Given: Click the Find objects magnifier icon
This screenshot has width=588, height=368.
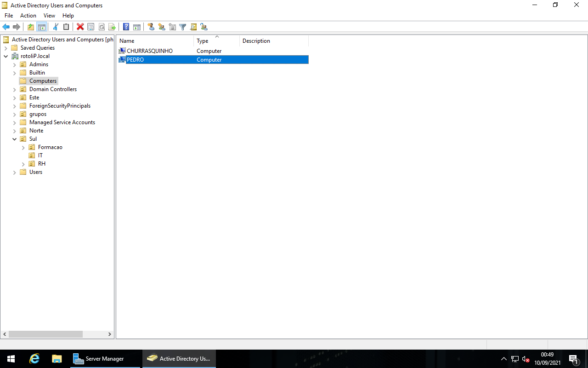Looking at the screenshot, I should [x=193, y=27].
